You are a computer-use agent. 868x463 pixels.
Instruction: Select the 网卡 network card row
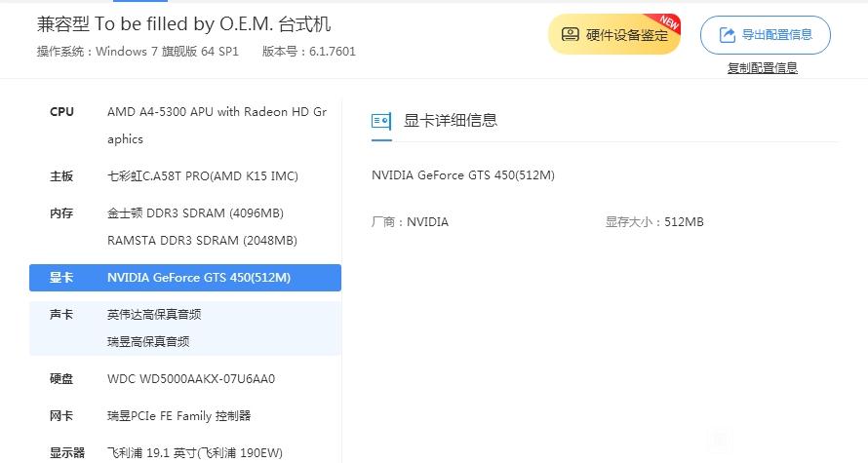pyautogui.click(x=185, y=415)
